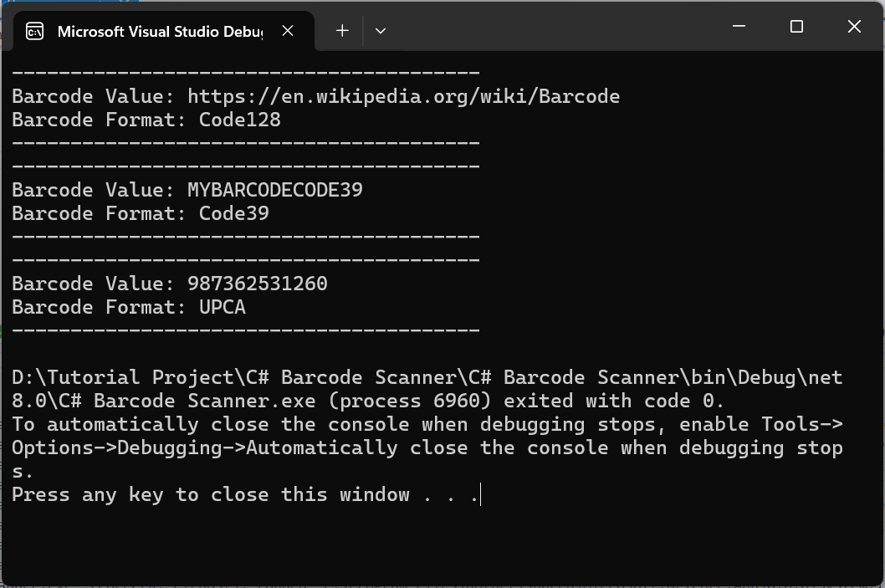Click the Code128 format text
The height and width of the screenshot is (588, 885).
[239, 120]
